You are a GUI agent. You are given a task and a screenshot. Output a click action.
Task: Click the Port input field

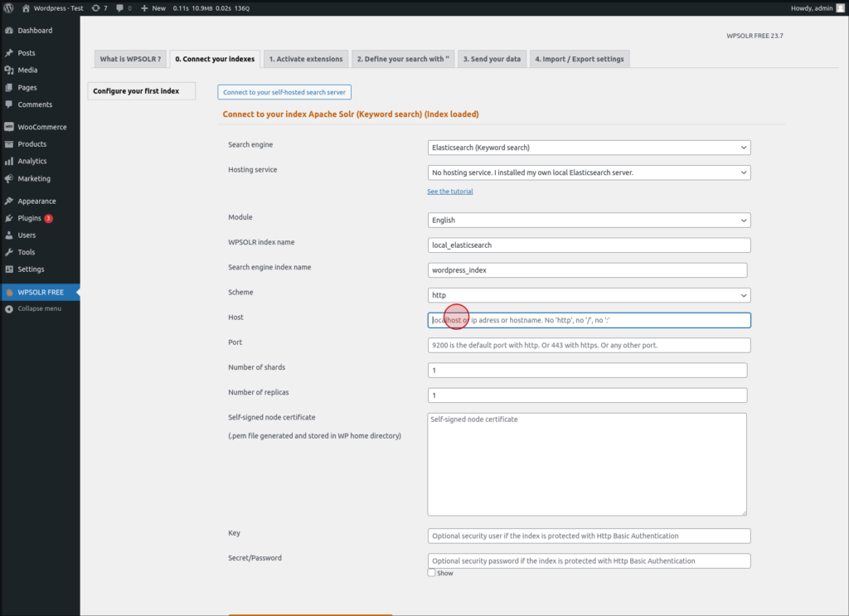(589, 345)
